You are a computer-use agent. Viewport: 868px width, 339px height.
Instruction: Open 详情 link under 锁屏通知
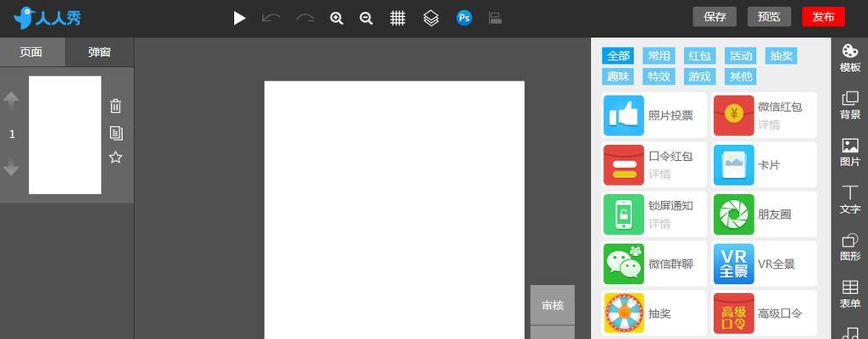(x=659, y=225)
